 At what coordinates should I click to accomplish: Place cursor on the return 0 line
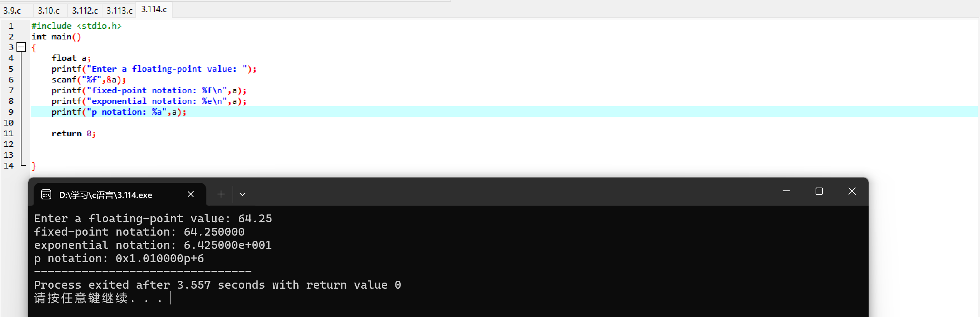tap(74, 133)
